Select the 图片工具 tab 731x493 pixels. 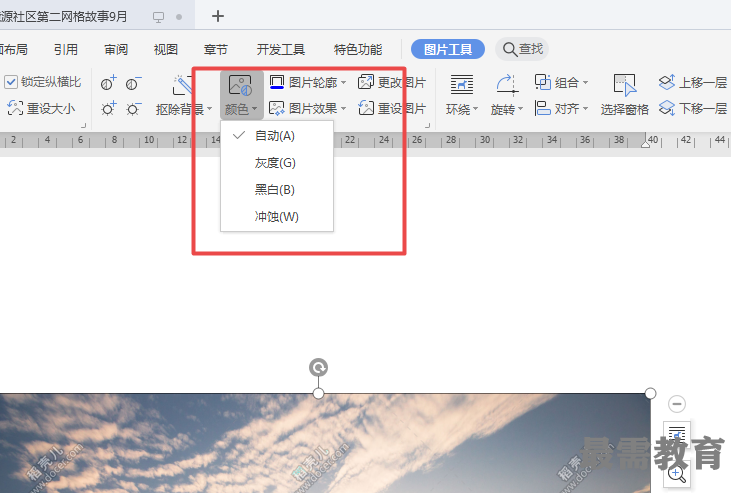tap(448, 49)
